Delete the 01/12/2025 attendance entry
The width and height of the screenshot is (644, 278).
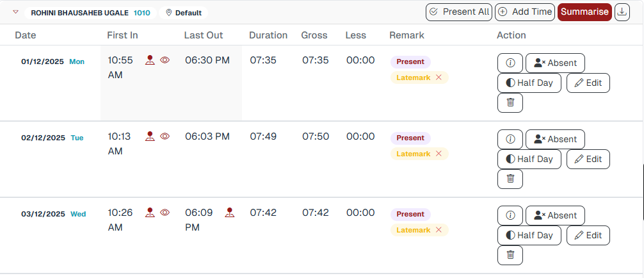point(510,102)
